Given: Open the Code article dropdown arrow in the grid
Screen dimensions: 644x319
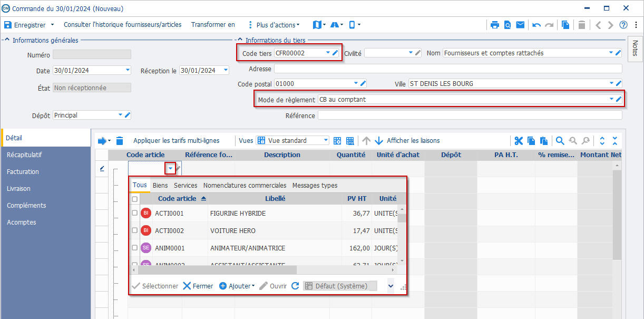Looking at the screenshot, I should point(170,168).
